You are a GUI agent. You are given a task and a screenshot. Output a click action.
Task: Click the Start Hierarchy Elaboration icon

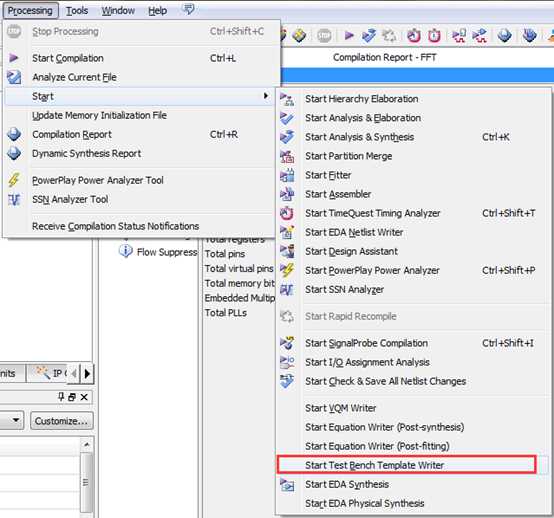click(x=287, y=99)
